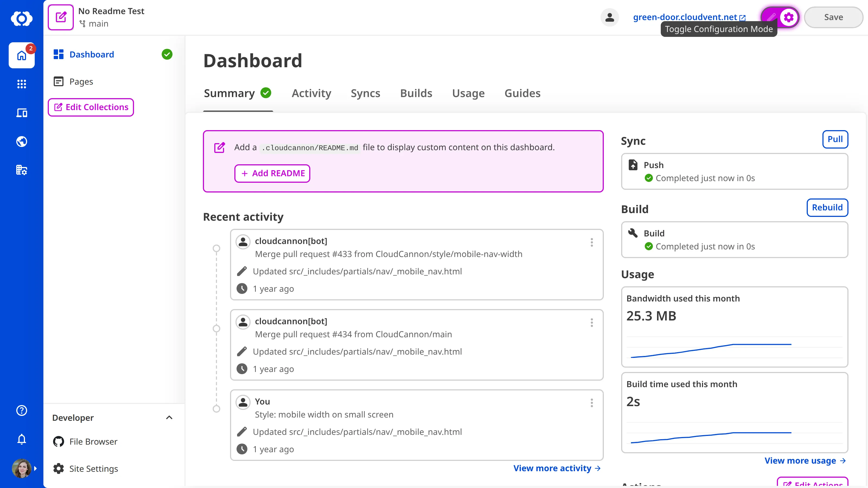868x488 pixels.
Task: Open the help question mark icon
Action: [x=22, y=410]
